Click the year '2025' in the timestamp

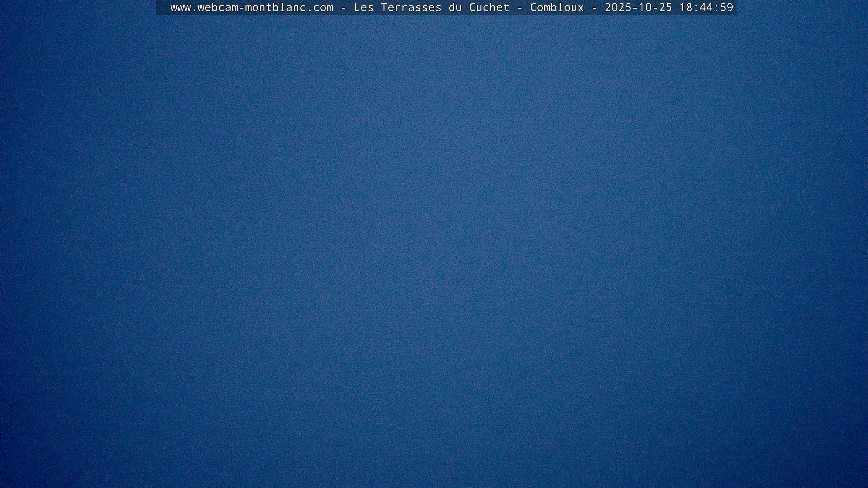[x=618, y=7]
